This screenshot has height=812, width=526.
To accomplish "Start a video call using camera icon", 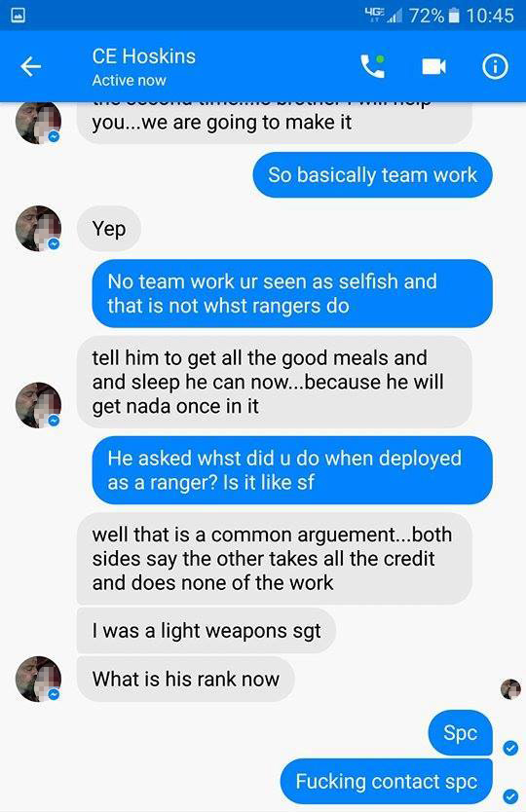I will coord(433,67).
